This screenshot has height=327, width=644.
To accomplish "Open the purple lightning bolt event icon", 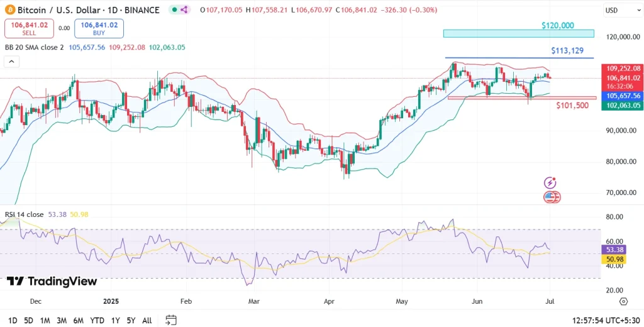I will coord(551,182).
